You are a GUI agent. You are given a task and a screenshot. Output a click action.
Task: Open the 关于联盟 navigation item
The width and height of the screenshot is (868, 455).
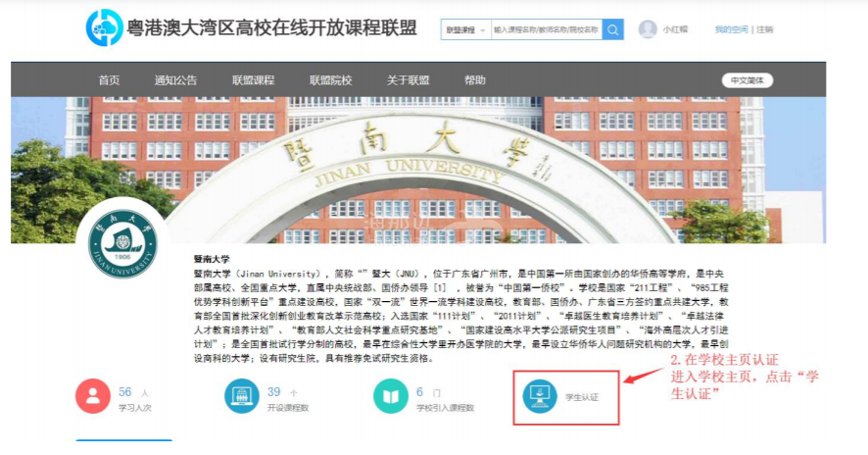(408, 80)
